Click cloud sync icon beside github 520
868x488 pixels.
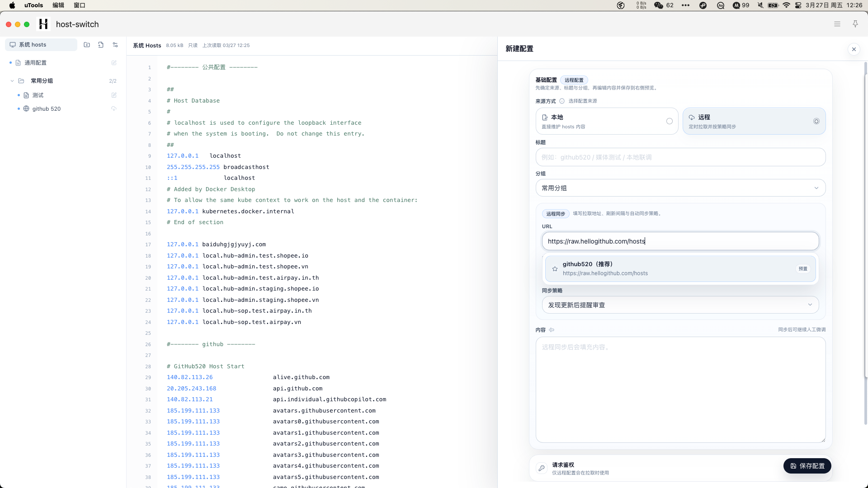pos(114,109)
